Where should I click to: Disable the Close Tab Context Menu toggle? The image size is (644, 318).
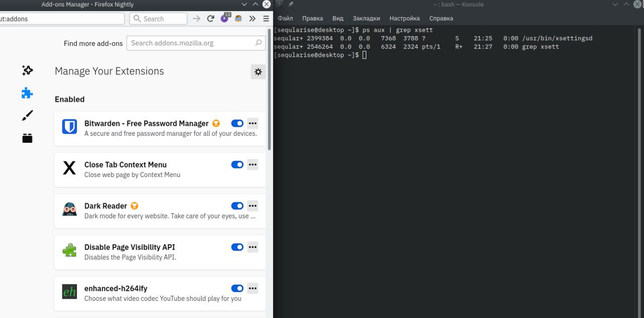coord(237,165)
